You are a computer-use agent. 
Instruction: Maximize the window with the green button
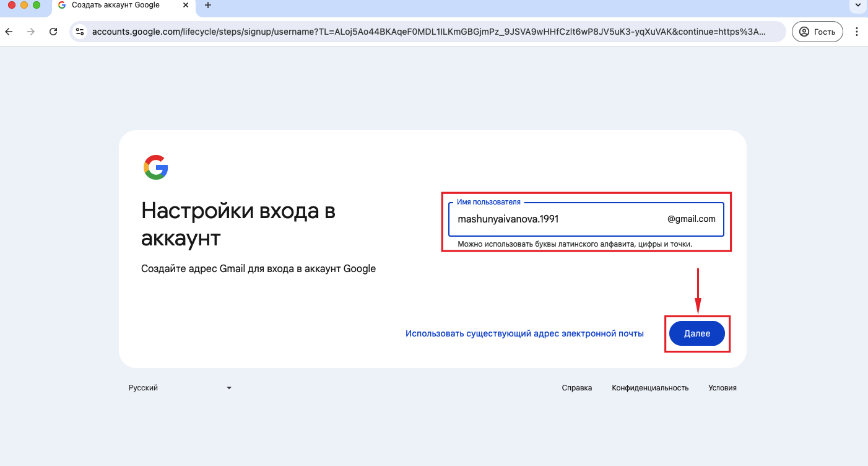[x=37, y=5]
